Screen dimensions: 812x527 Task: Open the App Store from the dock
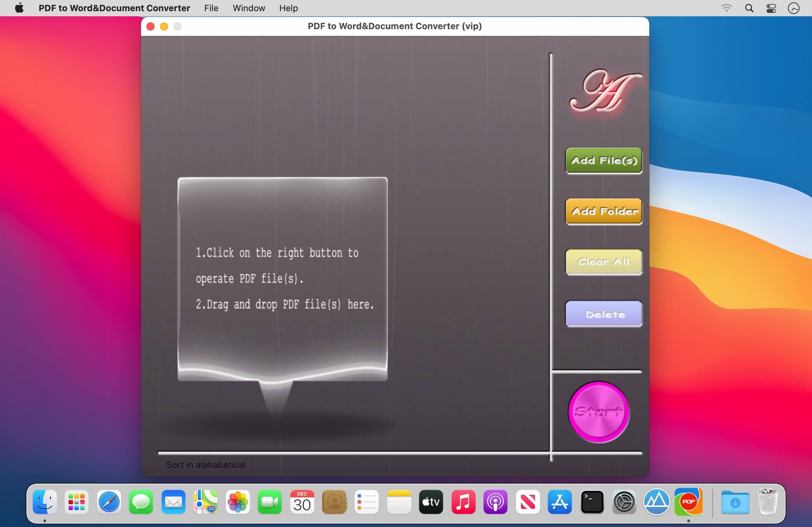pyautogui.click(x=560, y=502)
